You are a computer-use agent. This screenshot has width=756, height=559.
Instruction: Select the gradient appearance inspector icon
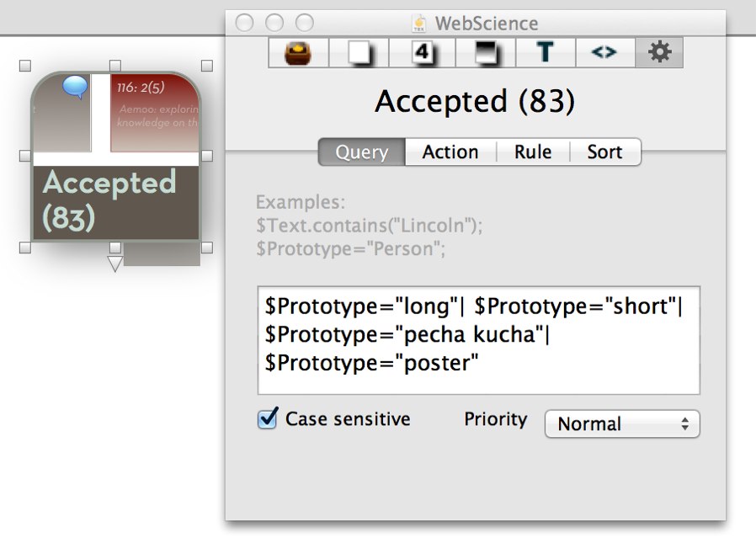pos(486,52)
